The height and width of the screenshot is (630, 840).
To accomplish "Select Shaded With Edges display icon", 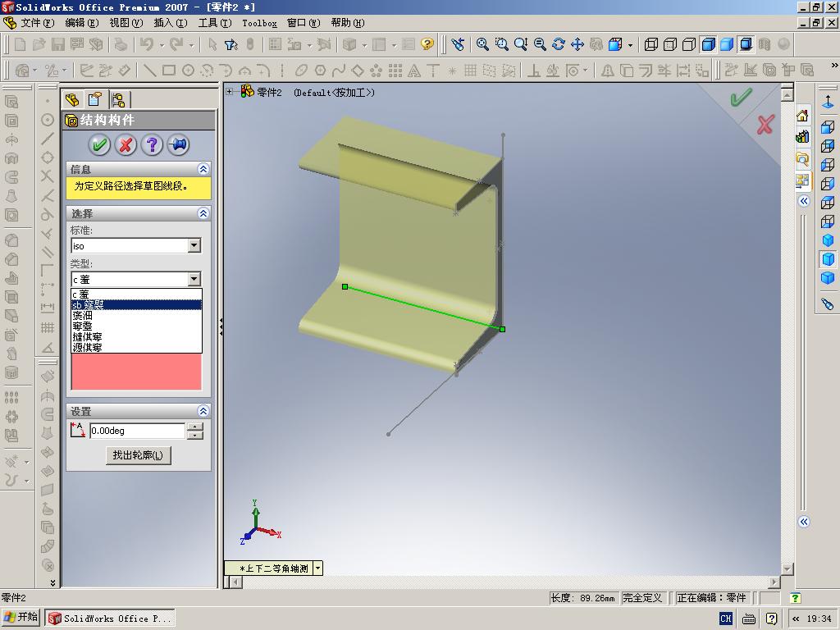I will click(708, 44).
